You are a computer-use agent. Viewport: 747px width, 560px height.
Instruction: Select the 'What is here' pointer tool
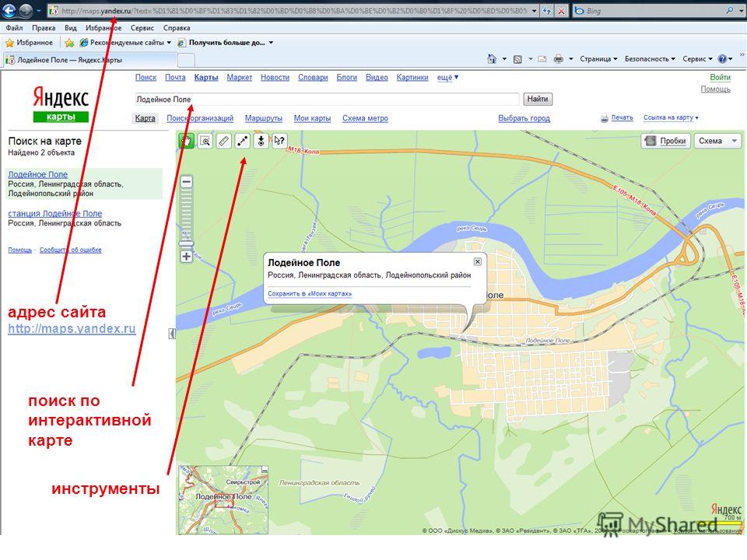pyautogui.click(x=279, y=141)
